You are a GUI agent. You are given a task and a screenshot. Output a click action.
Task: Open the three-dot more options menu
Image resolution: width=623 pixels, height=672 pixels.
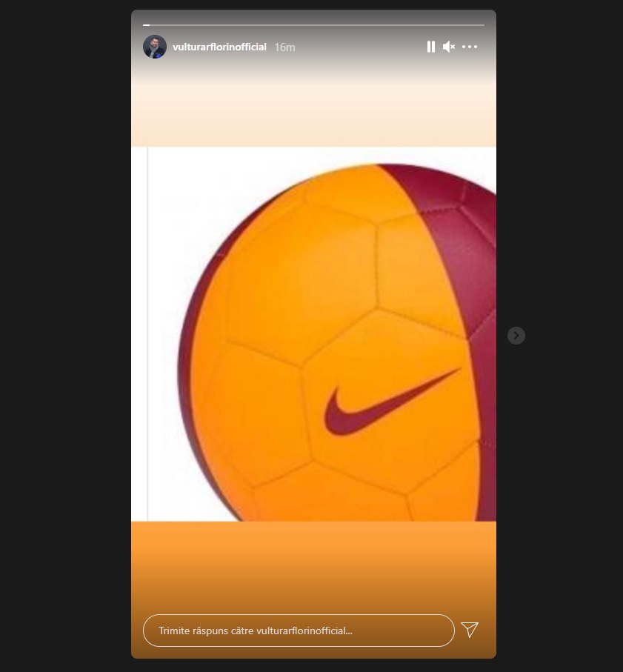(x=470, y=47)
